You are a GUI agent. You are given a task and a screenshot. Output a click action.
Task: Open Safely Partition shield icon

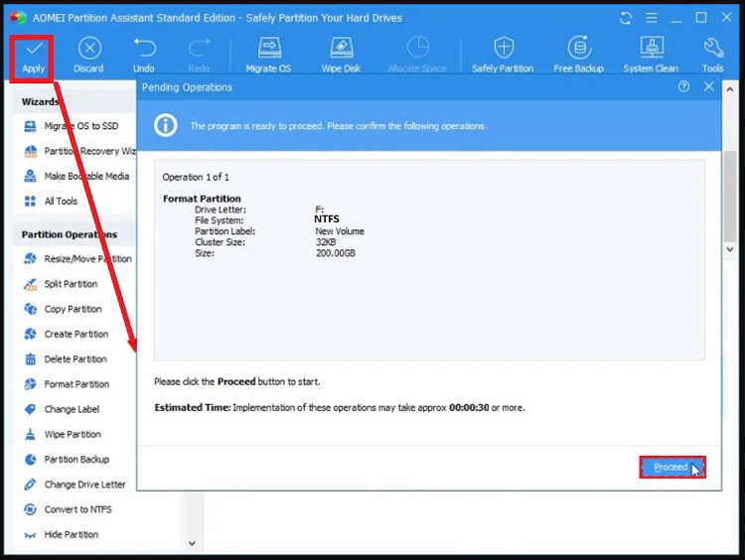(x=504, y=48)
